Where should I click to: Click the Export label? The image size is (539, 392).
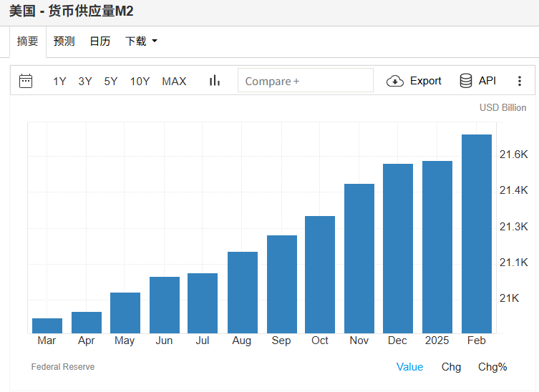426,81
